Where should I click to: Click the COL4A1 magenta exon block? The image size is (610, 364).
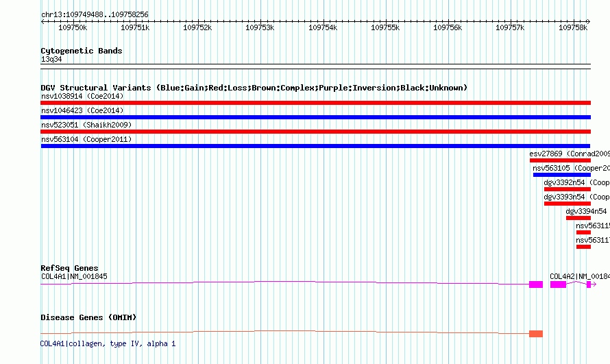coord(536,284)
